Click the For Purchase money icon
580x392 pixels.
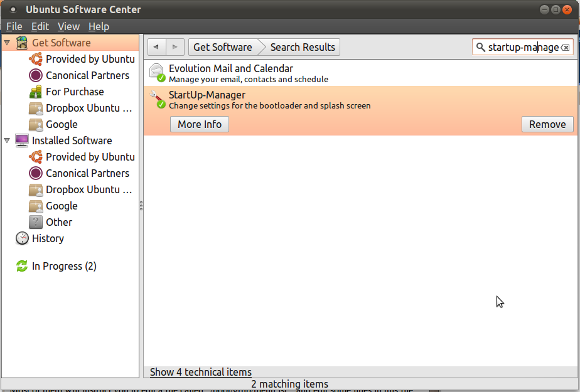(x=36, y=92)
